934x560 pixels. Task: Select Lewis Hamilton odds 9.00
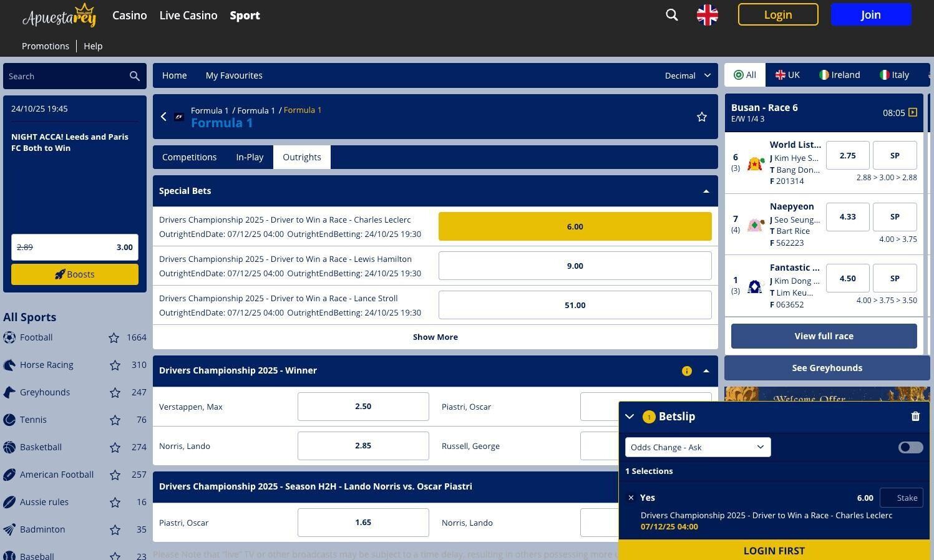pos(575,266)
